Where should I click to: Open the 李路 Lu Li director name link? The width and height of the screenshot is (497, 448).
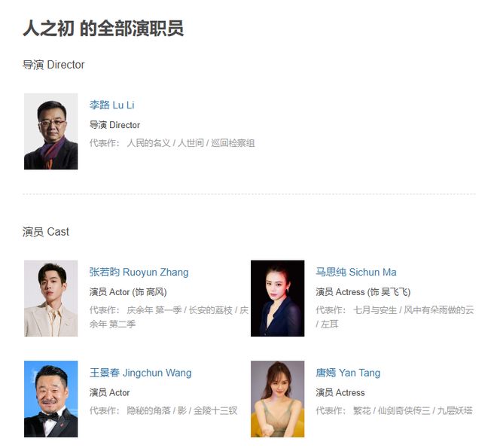point(112,105)
